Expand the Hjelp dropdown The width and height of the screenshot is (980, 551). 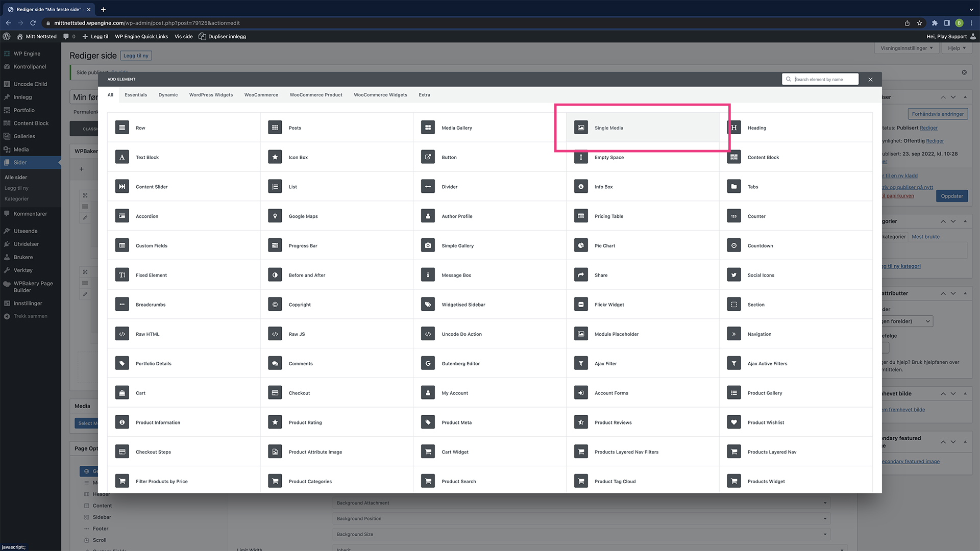tap(957, 48)
